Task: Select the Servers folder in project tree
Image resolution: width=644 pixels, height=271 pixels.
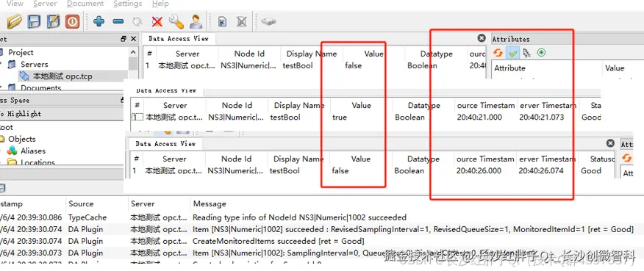Action: [34, 65]
